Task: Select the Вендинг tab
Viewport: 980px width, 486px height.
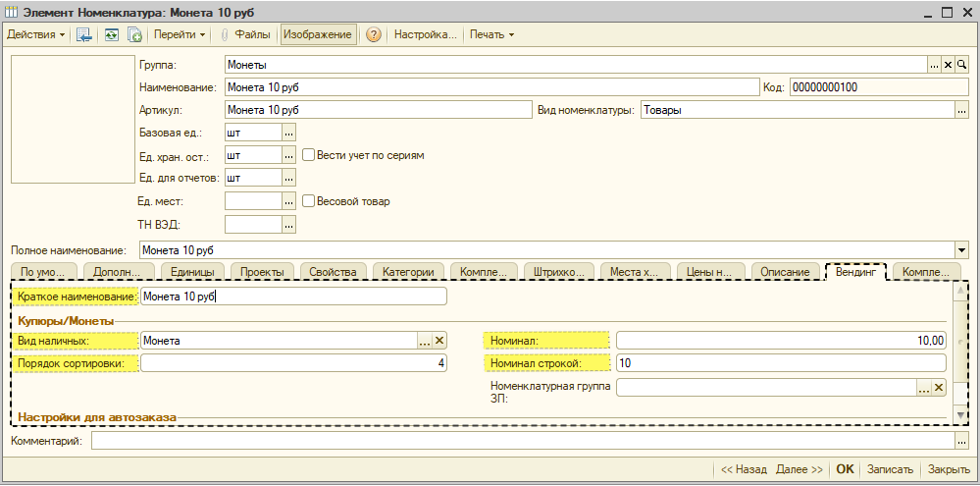Action: (x=855, y=272)
